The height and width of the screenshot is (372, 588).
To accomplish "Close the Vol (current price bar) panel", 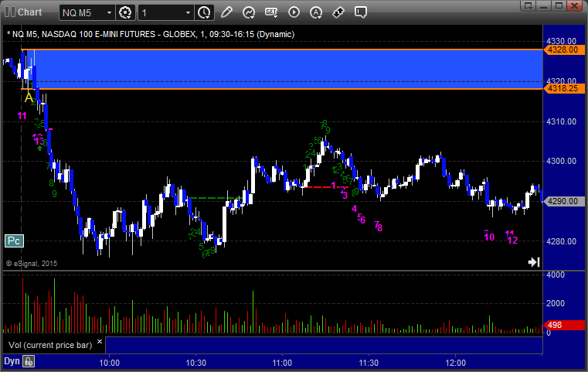I will (x=100, y=342).
